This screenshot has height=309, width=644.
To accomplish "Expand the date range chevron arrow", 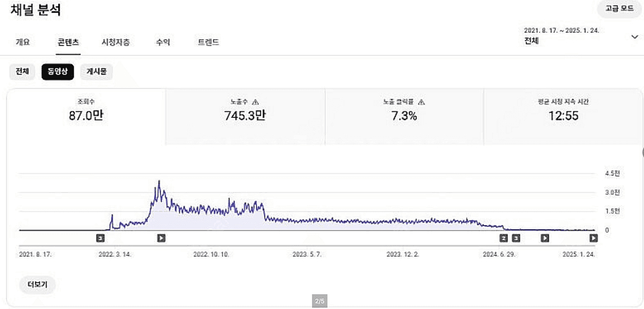I will [x=634, y=37].
